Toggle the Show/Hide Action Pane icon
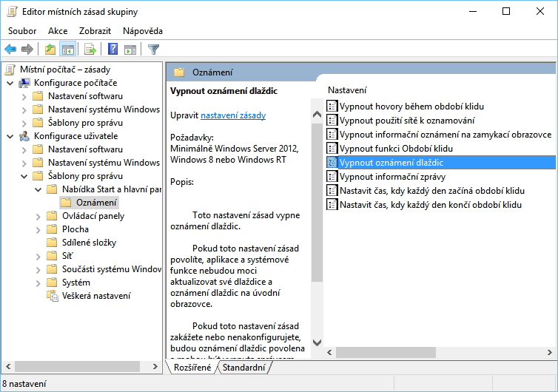This screenshot has width=558, height=392. pyautogui.click(x=130, y=50)
